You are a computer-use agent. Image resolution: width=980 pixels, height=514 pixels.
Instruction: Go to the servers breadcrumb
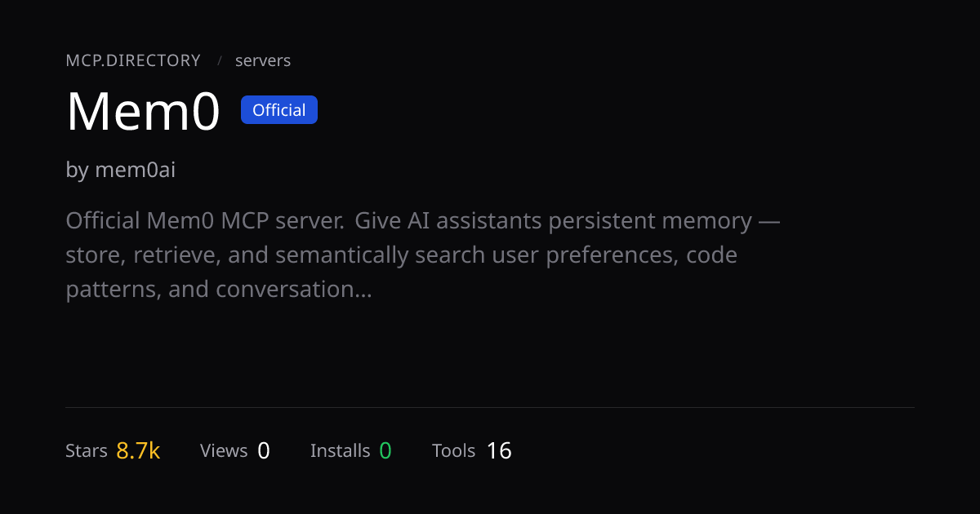click(263, 60)
